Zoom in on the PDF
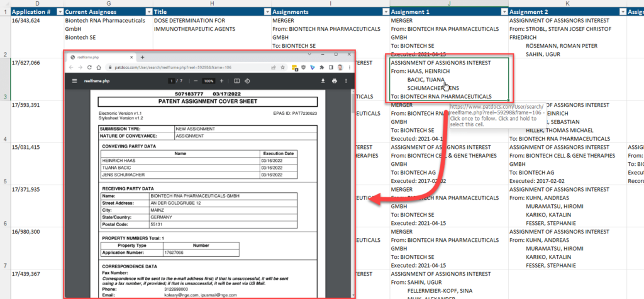This screenshot has width=644, height=299. 221,81
